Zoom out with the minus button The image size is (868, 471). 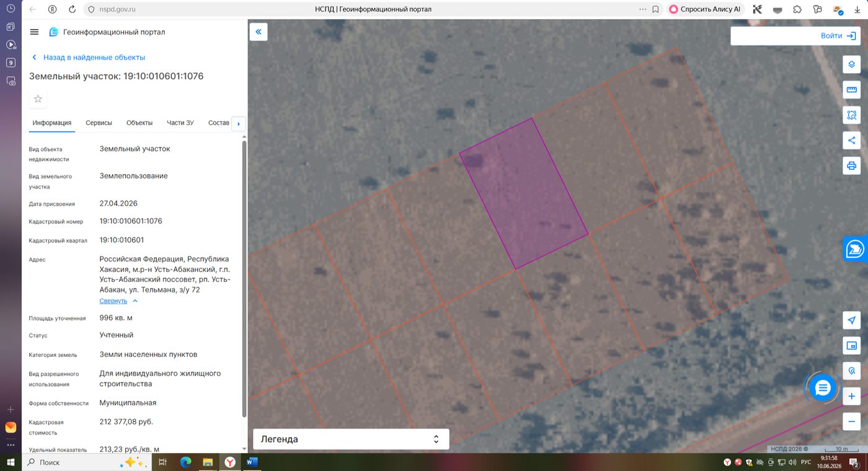point(852,421)
